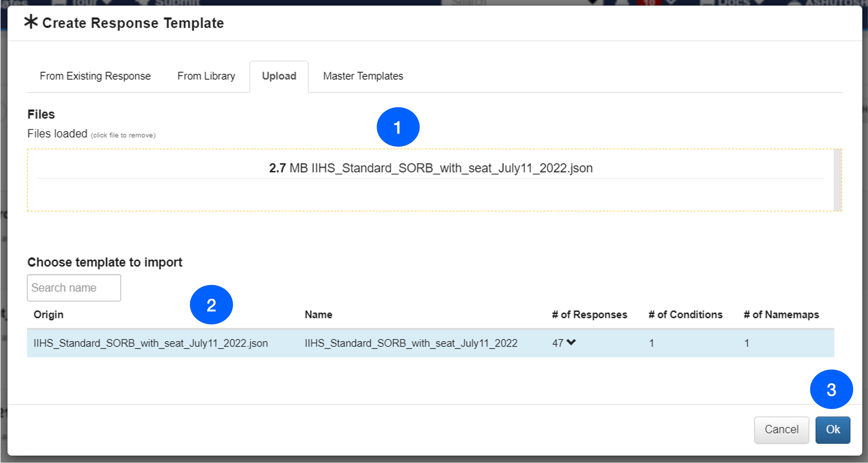Click the blue step 2 badge
The image size is (868, 463).
[x=211, y=305]
